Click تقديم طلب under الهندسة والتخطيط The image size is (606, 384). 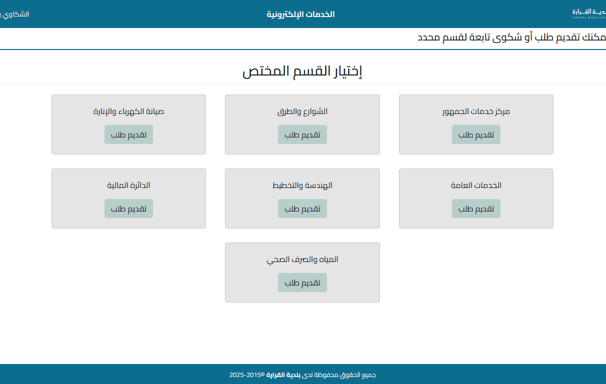coord(302,209)
